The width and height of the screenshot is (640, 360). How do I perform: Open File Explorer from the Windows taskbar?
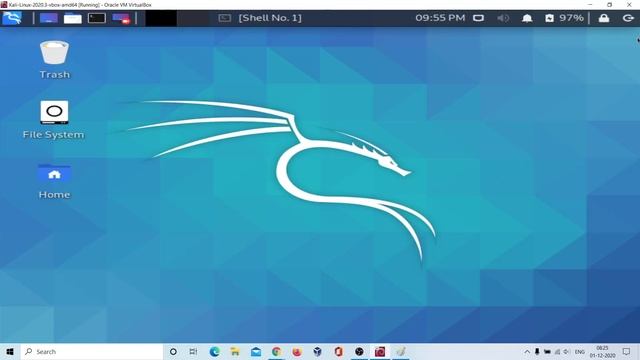point(235,351)
